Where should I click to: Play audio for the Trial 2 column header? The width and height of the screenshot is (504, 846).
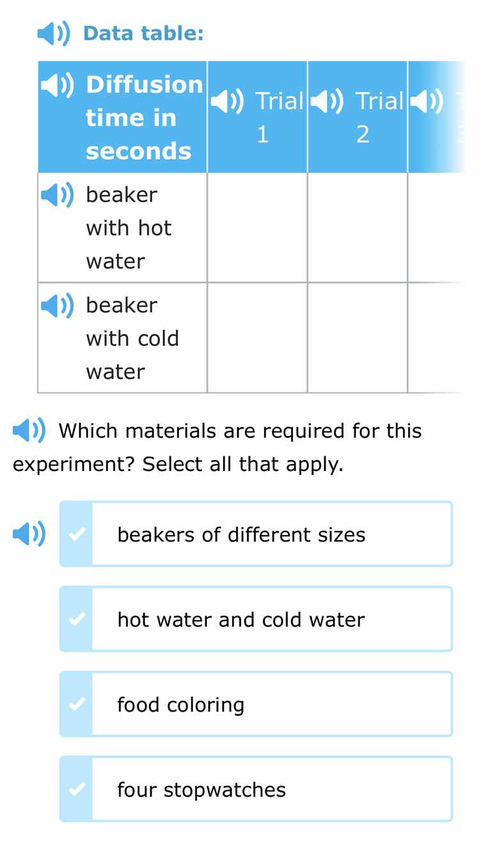pyautogui.click(x=328, y=100)
